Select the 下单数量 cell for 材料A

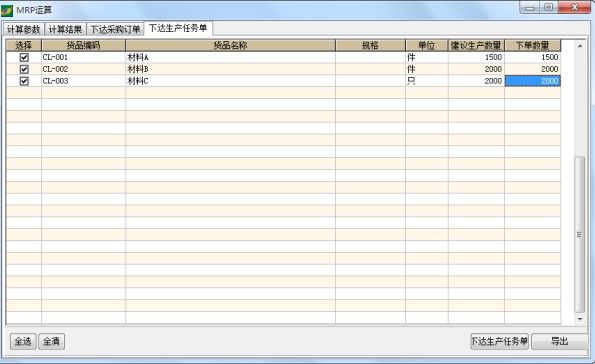point(532,57)
